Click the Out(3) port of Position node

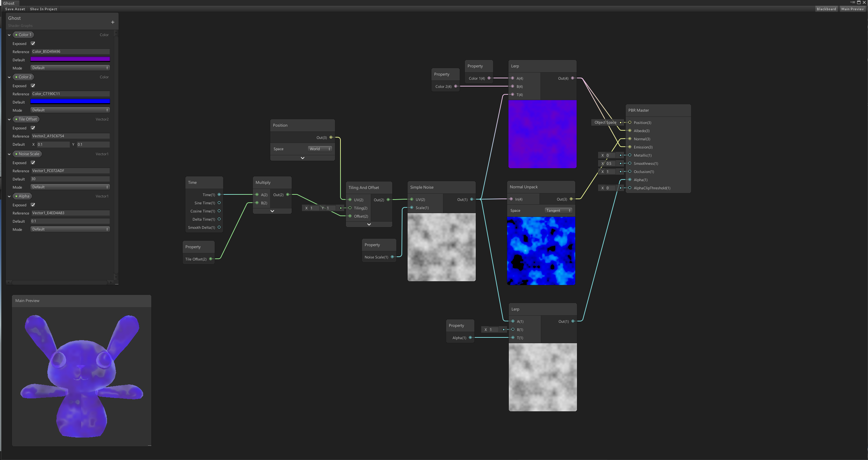tap(331, 138)
